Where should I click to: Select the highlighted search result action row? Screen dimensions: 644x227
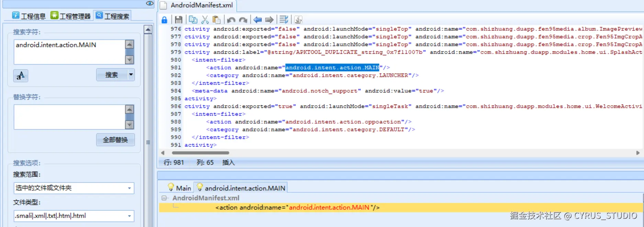coord(401,207)
